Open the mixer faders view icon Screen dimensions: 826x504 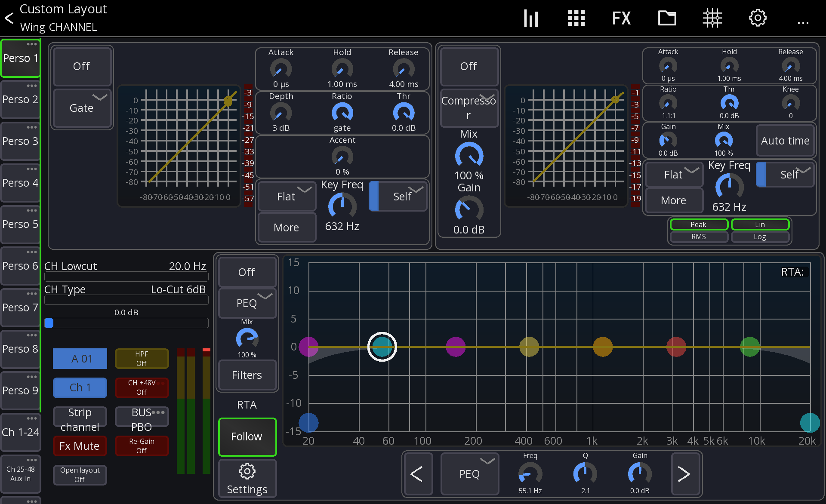pyautogui.click(x=531, y=18)
